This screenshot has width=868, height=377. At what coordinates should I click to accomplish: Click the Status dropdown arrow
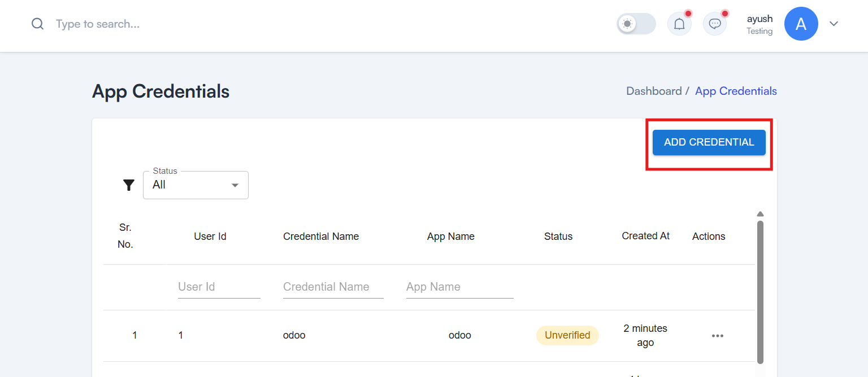[x=235, y=185]
